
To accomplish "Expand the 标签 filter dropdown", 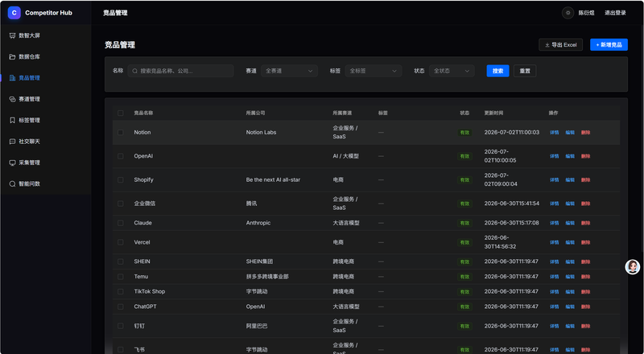I will pos(374,71).
